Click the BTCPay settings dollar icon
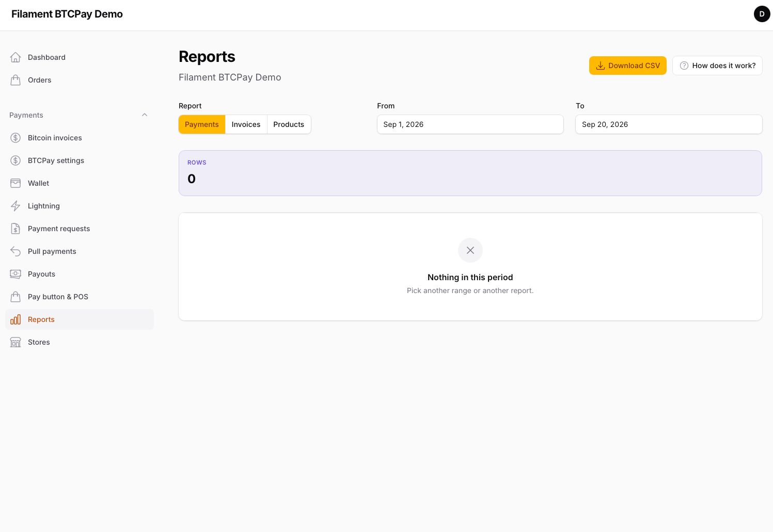The width and height of the screenshot is (773, 532). pyautogui.click(x=15, y=160)
